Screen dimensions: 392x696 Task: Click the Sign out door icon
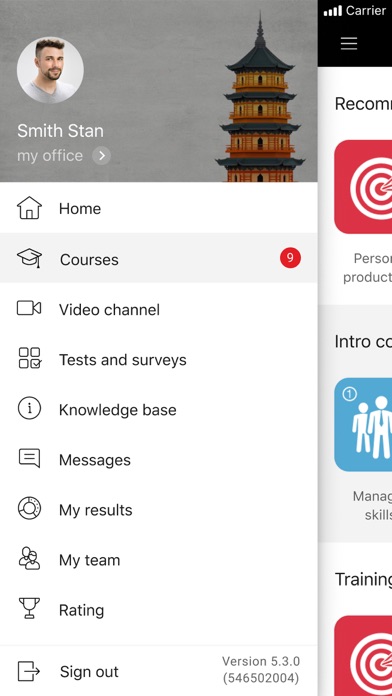[29, 671]
